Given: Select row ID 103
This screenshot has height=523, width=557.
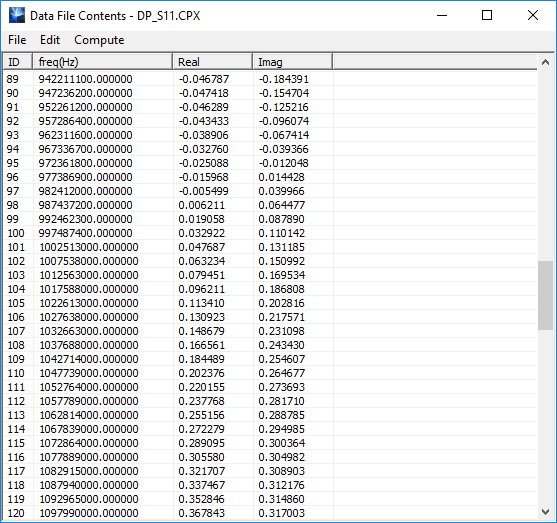Looking at the screenshot, I should coord(16,275).
